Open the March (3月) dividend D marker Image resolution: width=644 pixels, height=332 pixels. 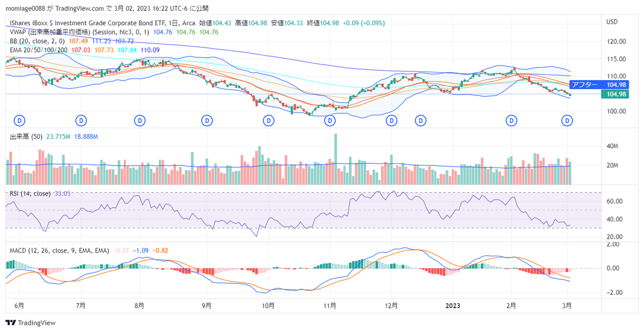[567, 120]
